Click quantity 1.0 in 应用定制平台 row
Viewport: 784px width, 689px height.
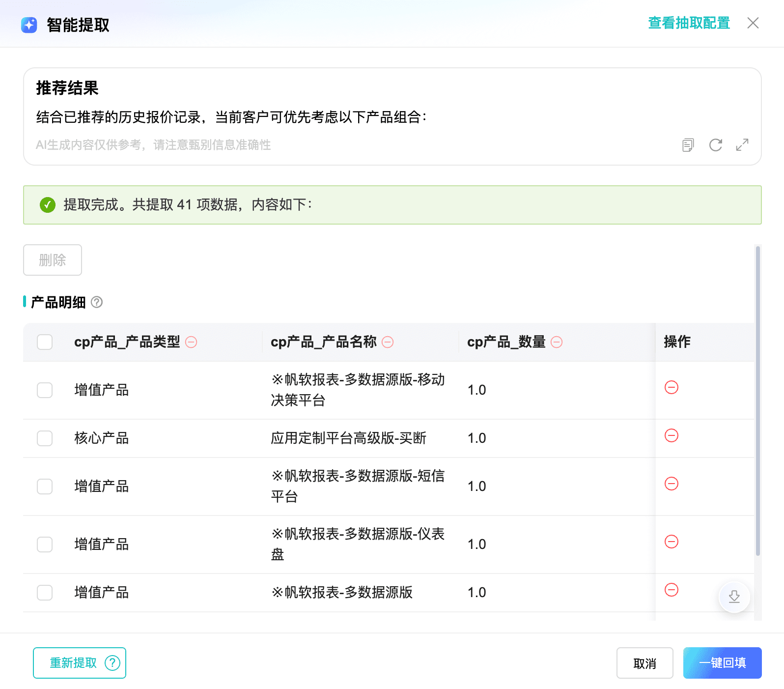pos(477,438)
